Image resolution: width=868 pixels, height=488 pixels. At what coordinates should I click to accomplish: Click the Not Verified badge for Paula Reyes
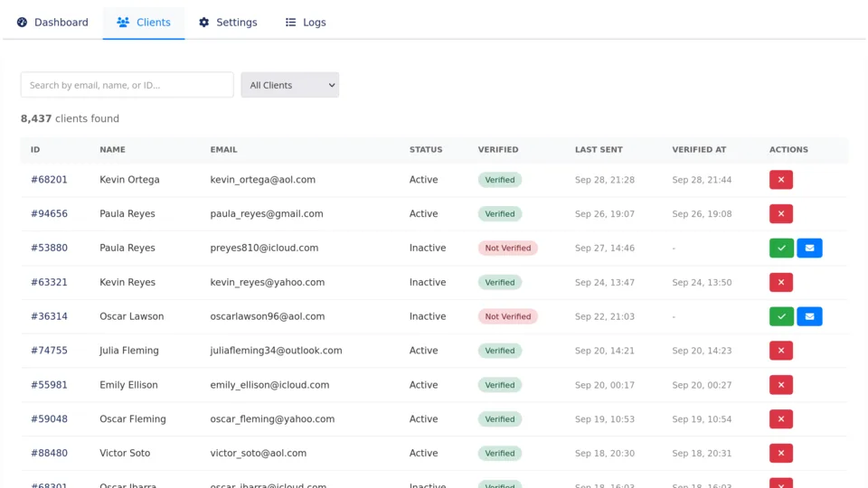click(x=507, y=248)
